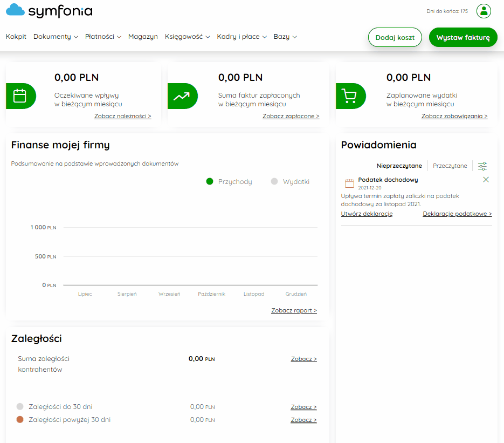Open Zobacz zapłacone link
Image resolution: width=504 pixels, height=443 pixels.
291,116
